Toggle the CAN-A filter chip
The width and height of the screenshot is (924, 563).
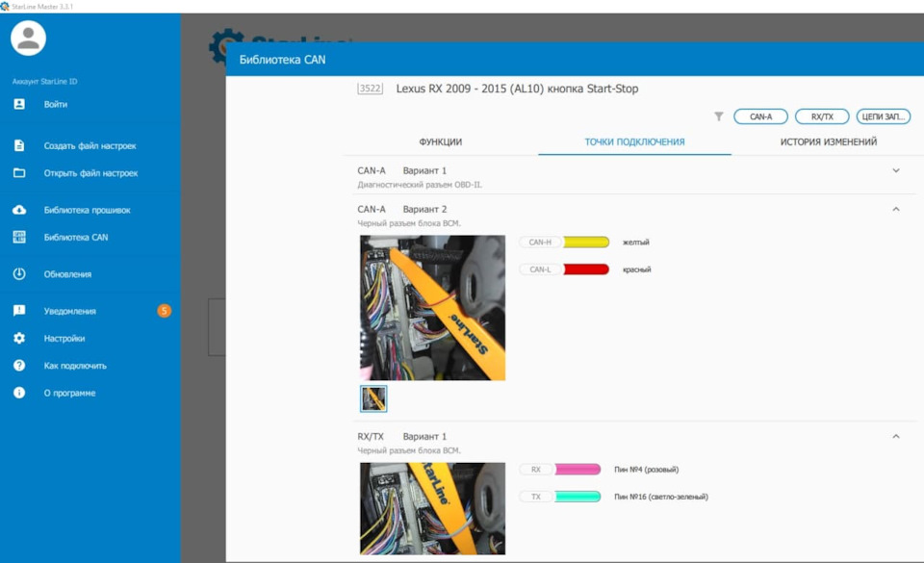pyautogui.click(x=760, y=116)
